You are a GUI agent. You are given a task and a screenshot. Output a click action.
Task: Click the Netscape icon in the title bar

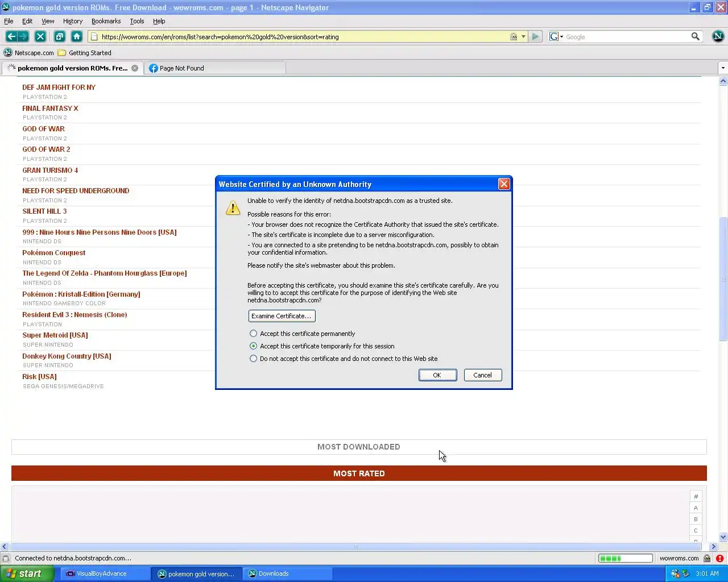[x=6, y=7]
